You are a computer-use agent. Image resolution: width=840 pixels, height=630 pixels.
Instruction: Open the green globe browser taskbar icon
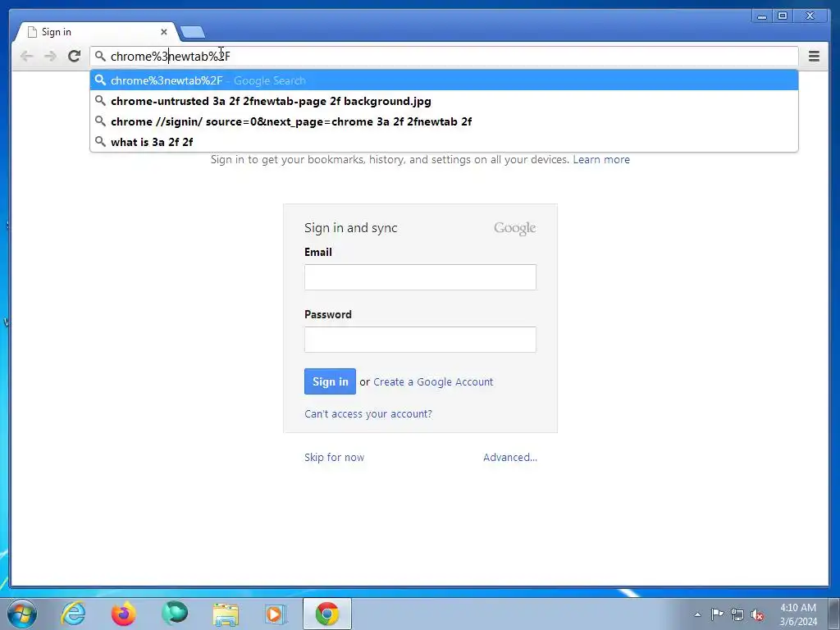pyautogui.click(x=175, y=614)
